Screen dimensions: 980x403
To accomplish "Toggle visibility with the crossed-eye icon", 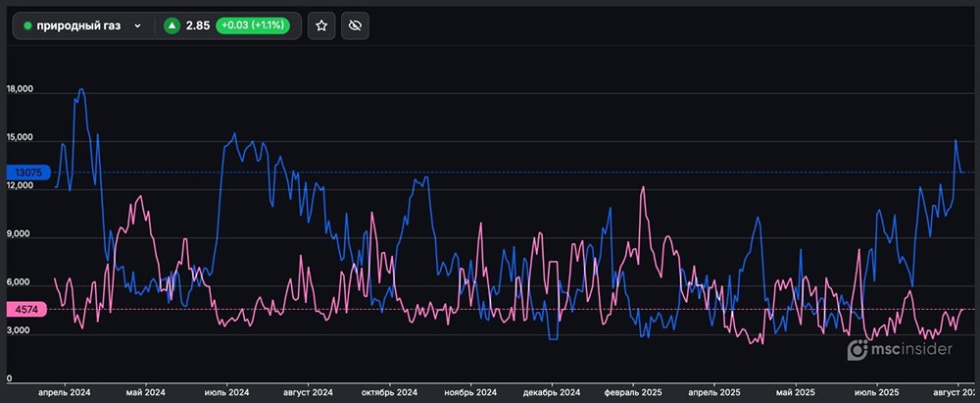I will pos(357,25).
